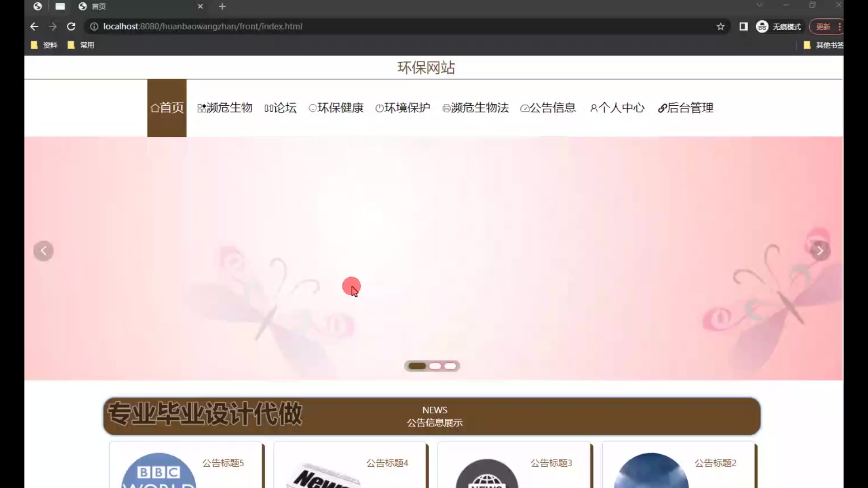
Task: Close the 首页 browser tab
Action: (x=200, y=6)
